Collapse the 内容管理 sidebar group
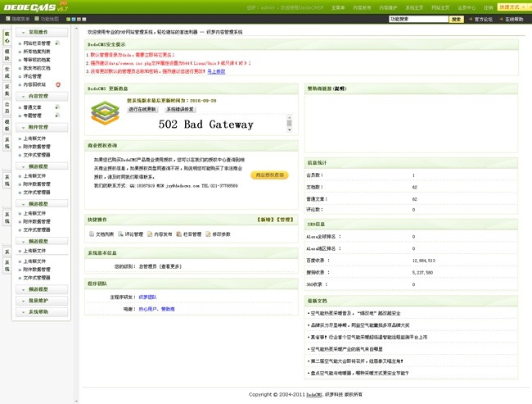 [42, 97]
